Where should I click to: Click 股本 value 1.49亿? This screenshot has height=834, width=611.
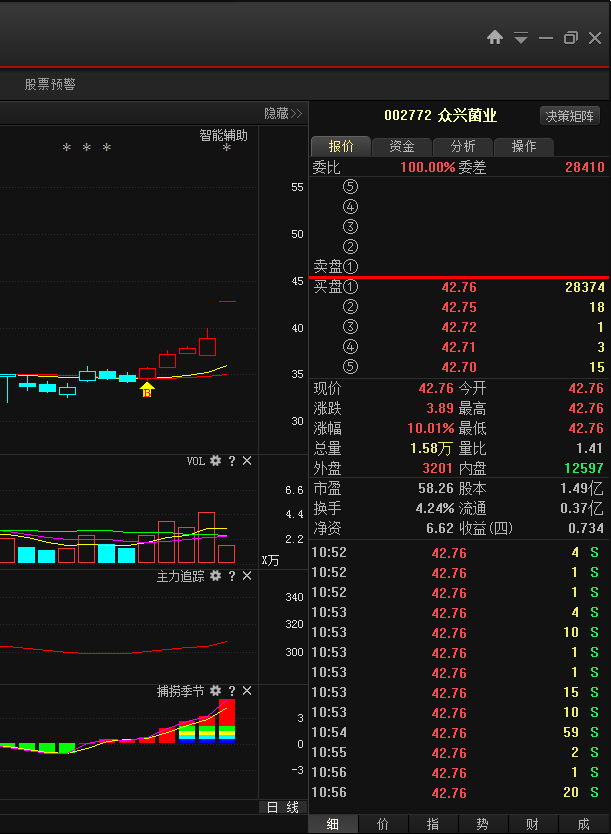tap(582, 488)
